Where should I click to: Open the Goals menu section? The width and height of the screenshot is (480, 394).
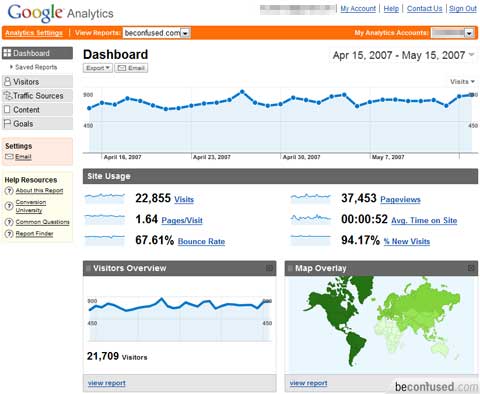[37, 124]
